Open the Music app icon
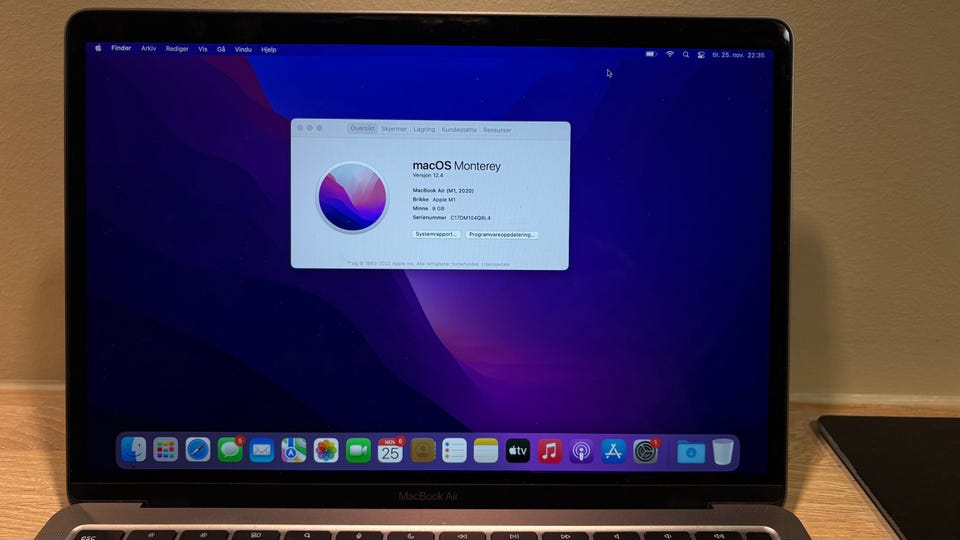 coord(550,452)
